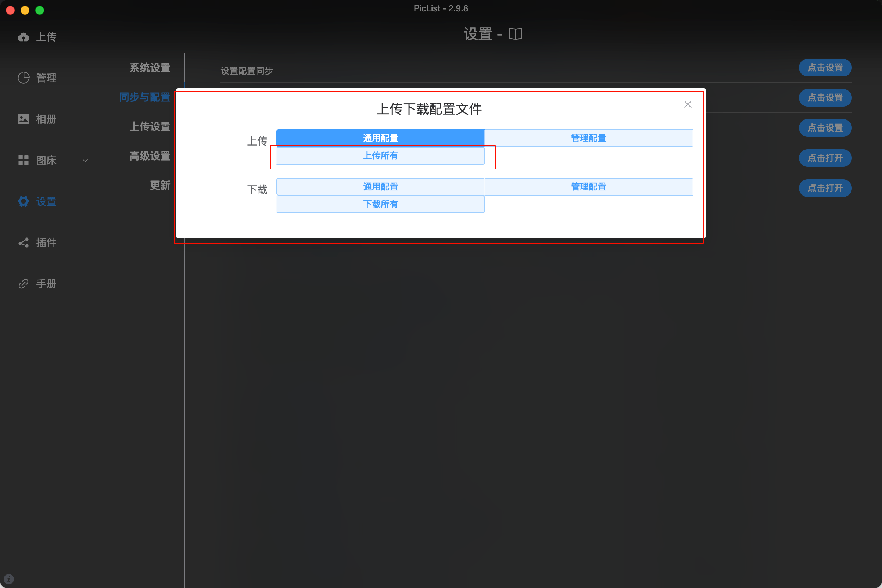882x588 pixels.
Task: Open the book icon beside 设置 title
Action: pyautogui.click(x=515, y=34)
